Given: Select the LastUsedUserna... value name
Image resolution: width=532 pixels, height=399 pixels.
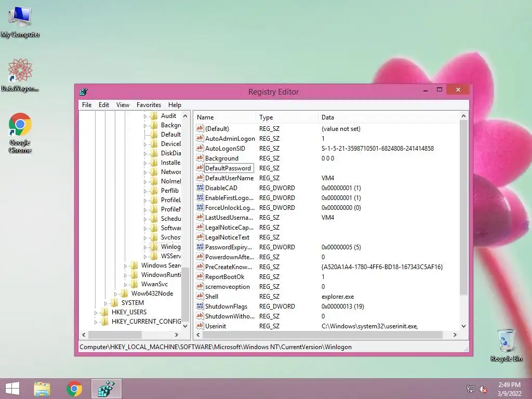Looking at the screenshot, I should [x=229, y=217].
